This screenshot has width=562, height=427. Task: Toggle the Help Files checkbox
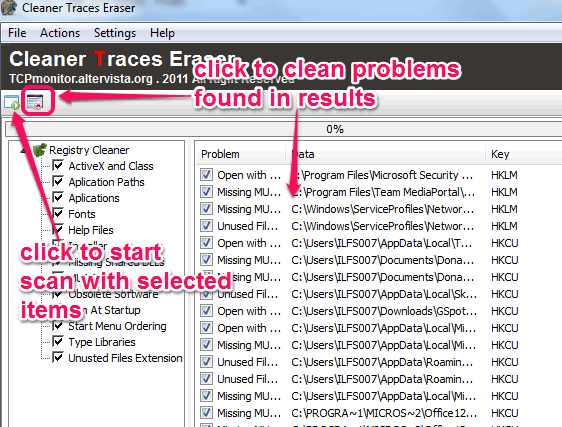tap(58, 229)
